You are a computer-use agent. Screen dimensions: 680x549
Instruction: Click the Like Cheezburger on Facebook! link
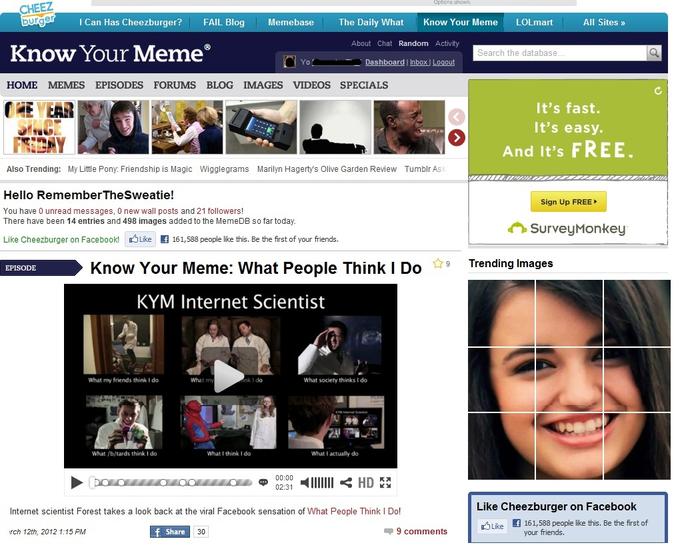tap(61, 239)
